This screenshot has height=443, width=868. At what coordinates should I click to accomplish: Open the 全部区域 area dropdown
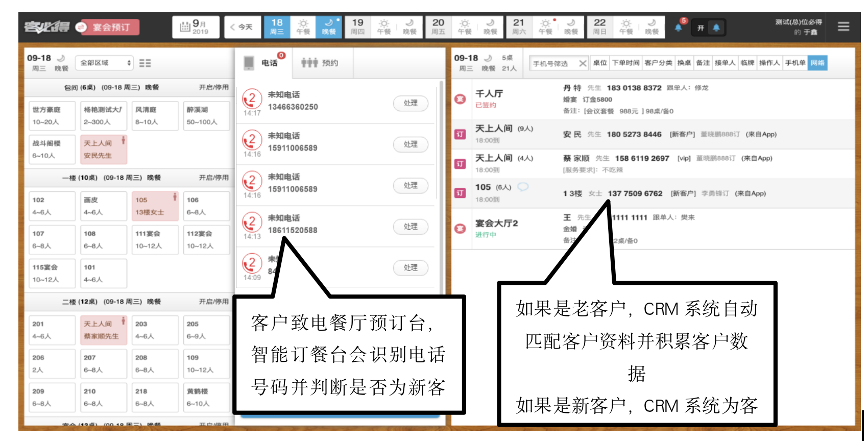pyautogui.click(x=105, y=63)
